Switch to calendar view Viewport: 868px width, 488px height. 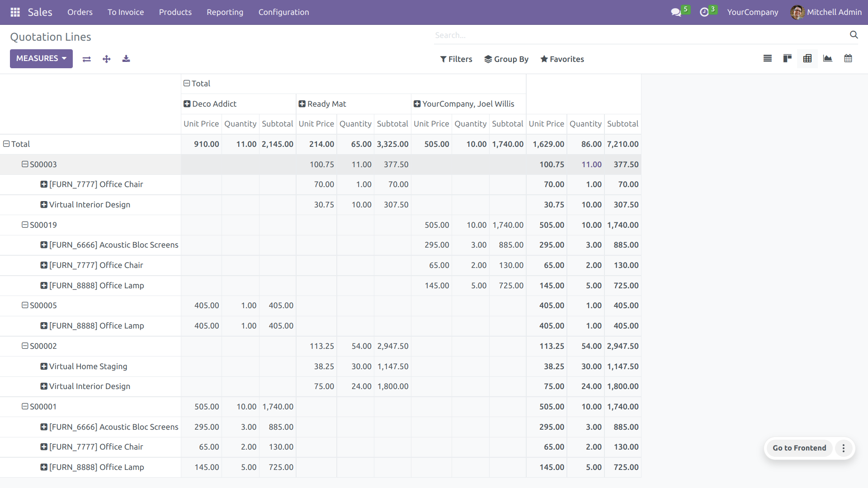click(848, 59)
